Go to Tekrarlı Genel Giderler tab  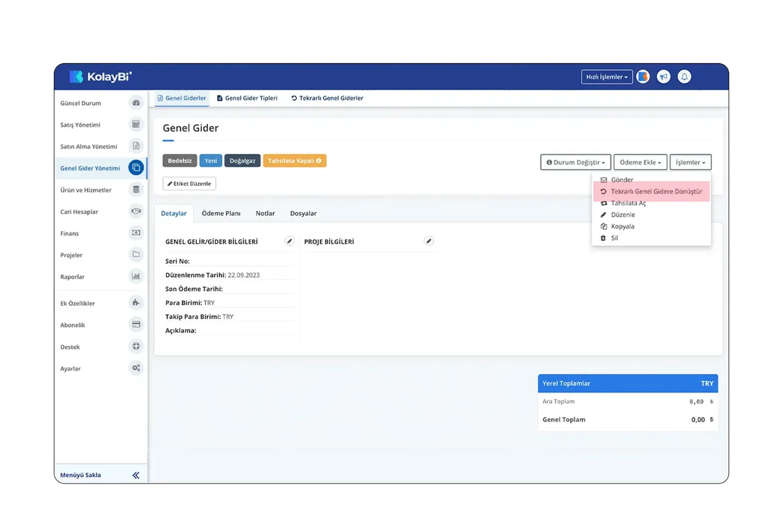(327, 98)
